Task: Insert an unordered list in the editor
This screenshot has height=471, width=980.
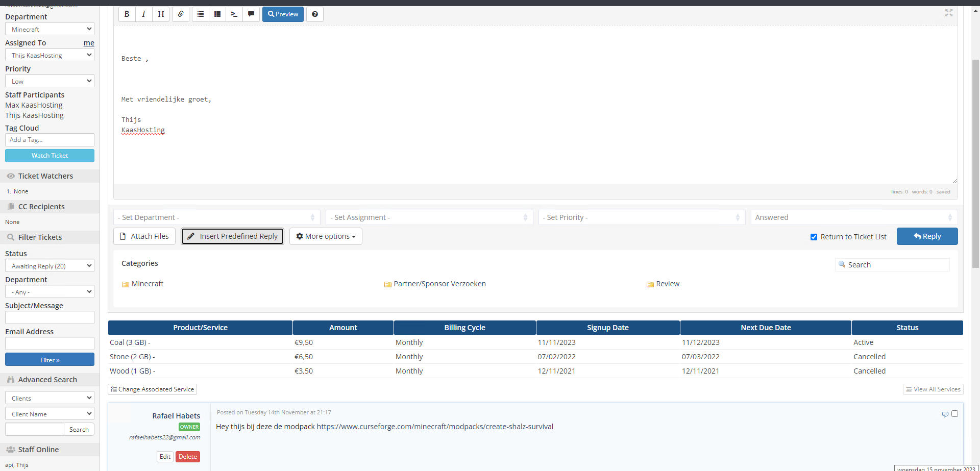Action: (x=201, y=14)
